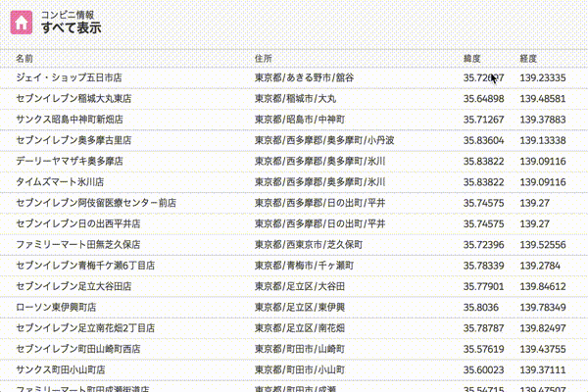Sort by the 住所 column header
This screenshot has height=392, width=588.
pos(264,59)
